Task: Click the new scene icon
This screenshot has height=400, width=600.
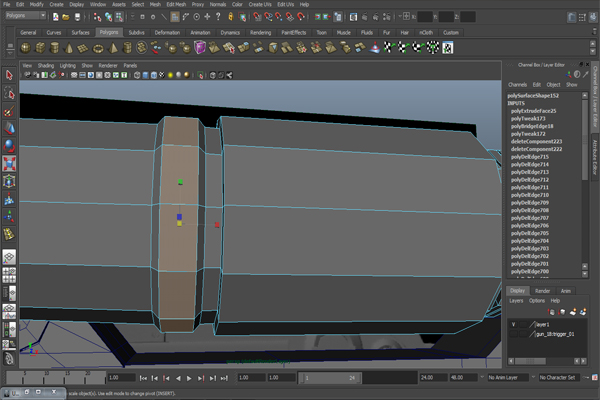Action: pyautogui.click(x=56, y=16)
